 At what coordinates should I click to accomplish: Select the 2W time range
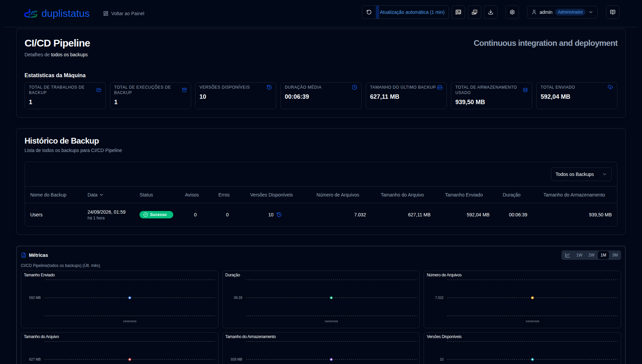(591, 255)
